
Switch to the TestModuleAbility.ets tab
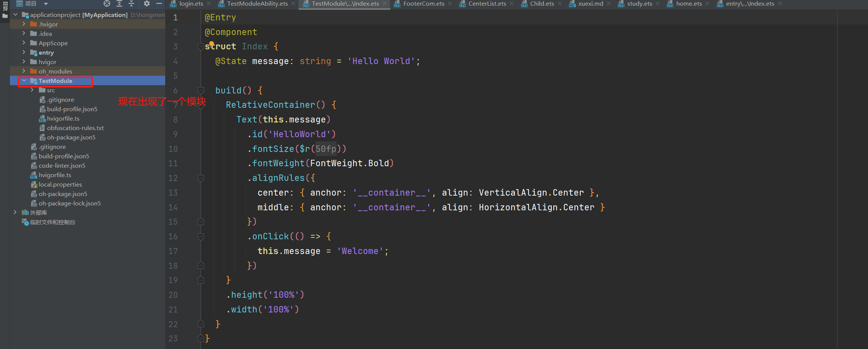[x=257, y=4]
